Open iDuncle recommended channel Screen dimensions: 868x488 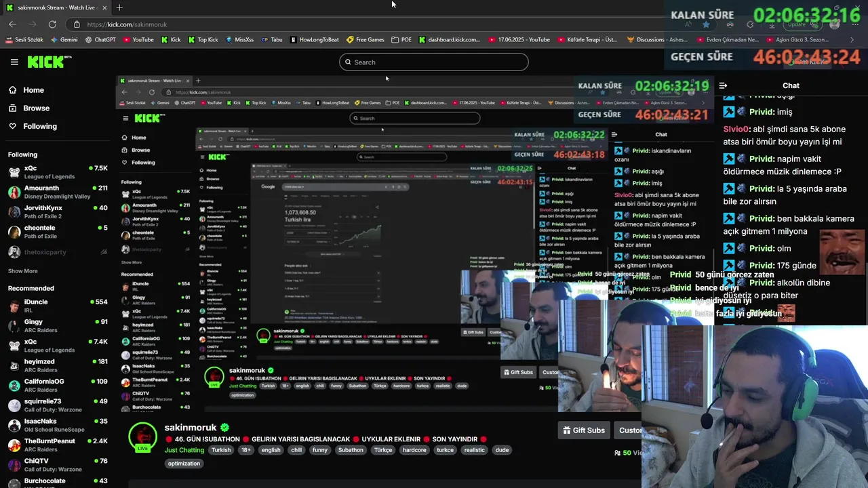point(58,306)
